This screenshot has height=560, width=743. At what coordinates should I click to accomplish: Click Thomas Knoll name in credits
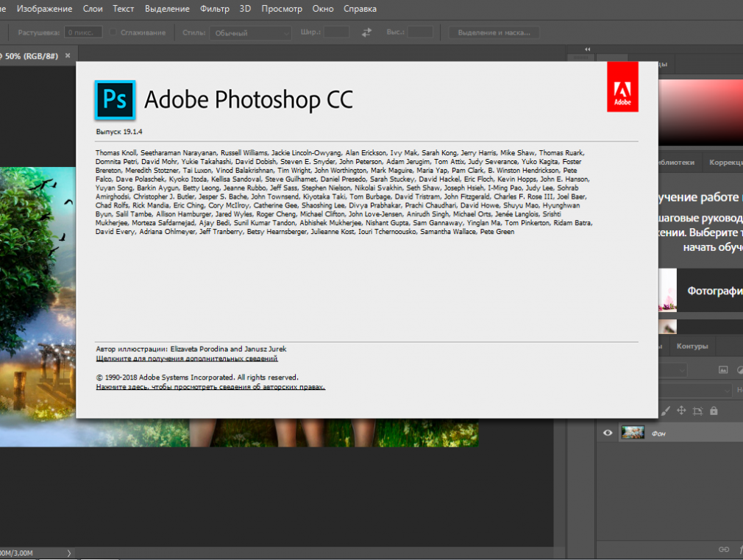click(x=116, y=152)
